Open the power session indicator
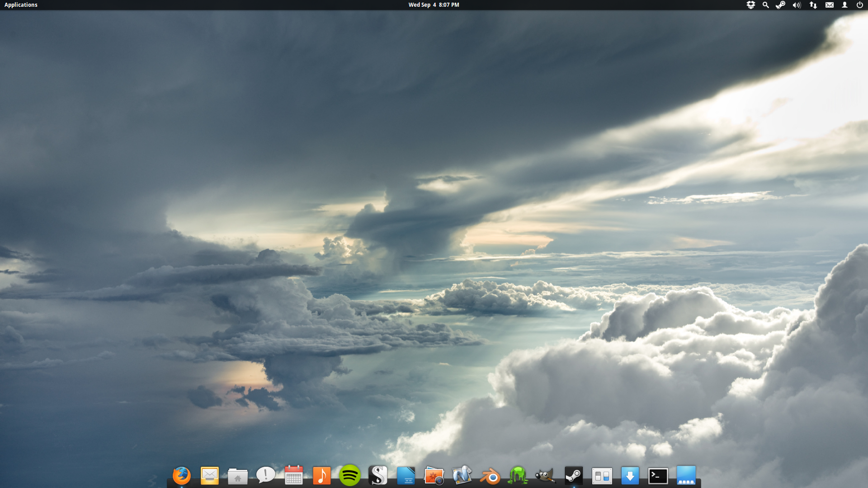This screenshot has height=488, width=868. [x=859, y=5]
